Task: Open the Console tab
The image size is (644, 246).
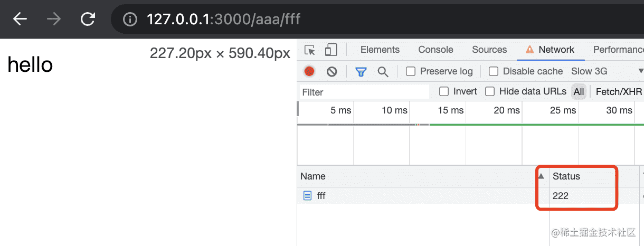Action: 435,50
